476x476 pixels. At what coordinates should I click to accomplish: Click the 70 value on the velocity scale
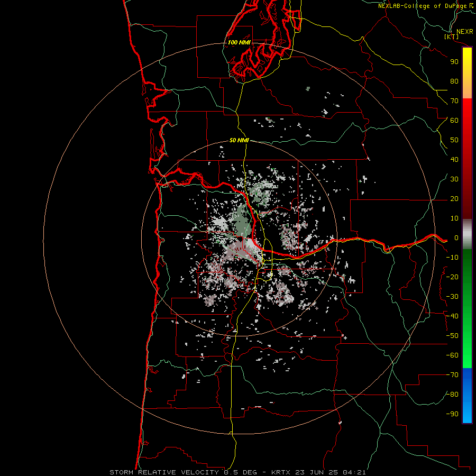point(454,101)
